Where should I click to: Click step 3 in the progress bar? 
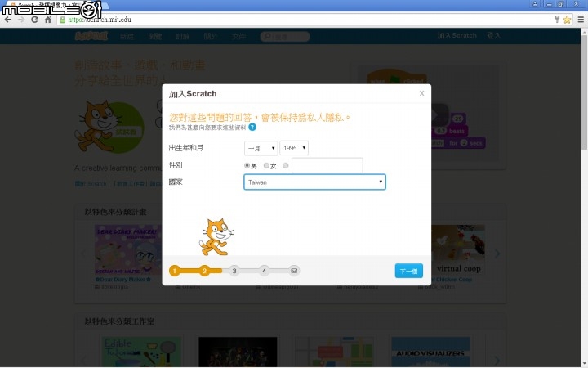234,271
